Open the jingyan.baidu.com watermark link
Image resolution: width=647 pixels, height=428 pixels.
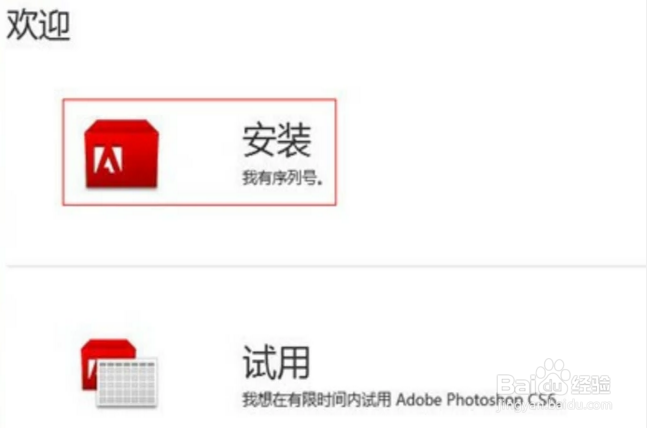(x=554, y=405)
